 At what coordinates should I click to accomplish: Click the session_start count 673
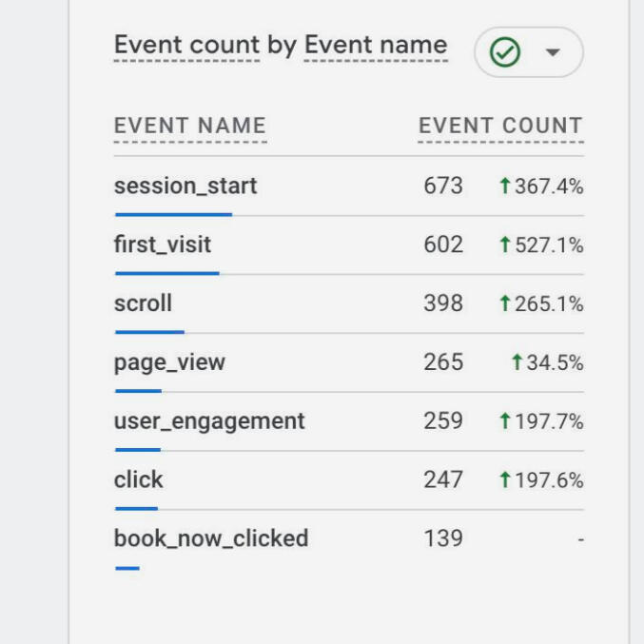tap(443, 185)
